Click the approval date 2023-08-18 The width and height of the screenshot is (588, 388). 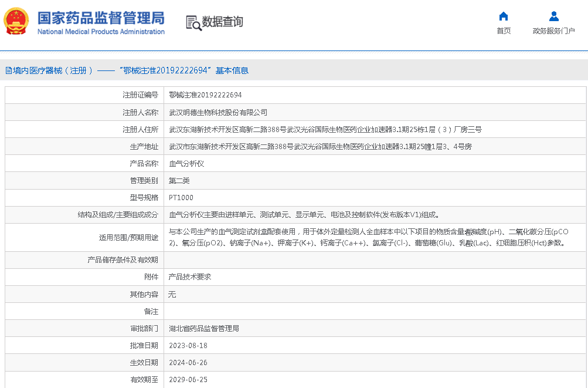point(188,346)
